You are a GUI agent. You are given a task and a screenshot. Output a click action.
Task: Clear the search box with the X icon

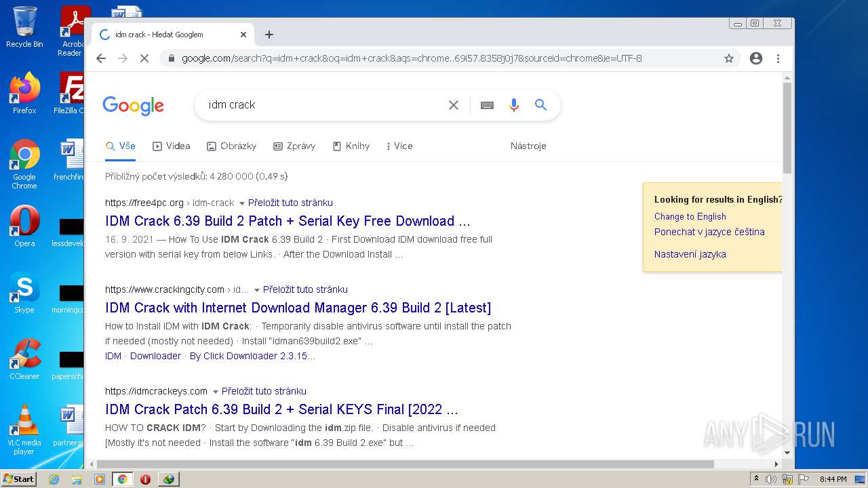[x=454, y=105]
